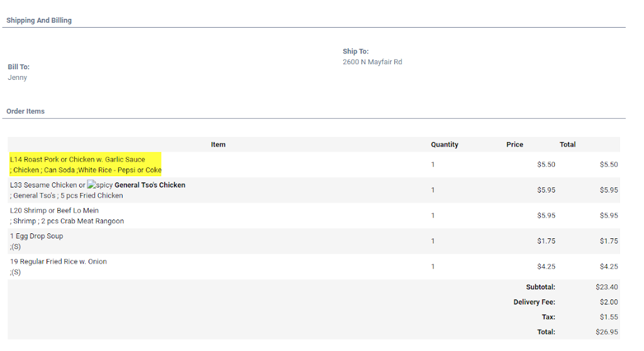Image resolution: width=644 pixels, height=351 pixels.
Task: Click the 2600 N Mayfair Rd address
Action: coord(372,62)
